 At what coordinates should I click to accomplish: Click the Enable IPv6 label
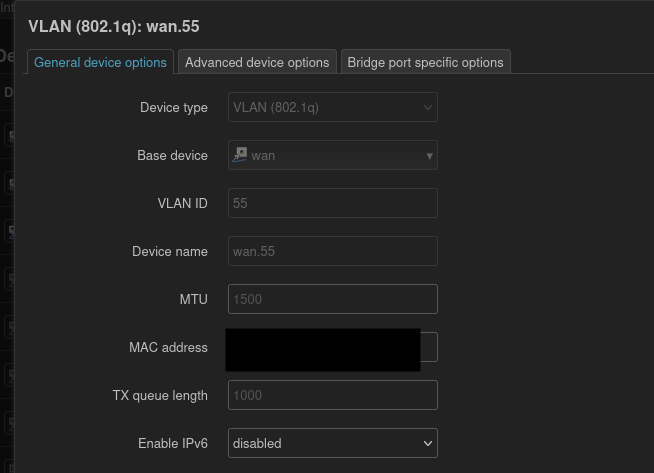(x=173, y=443)
